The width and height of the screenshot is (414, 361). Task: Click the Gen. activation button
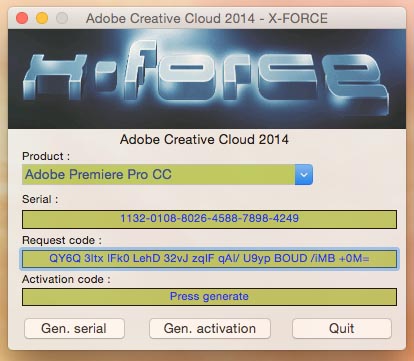click(210, 329)
